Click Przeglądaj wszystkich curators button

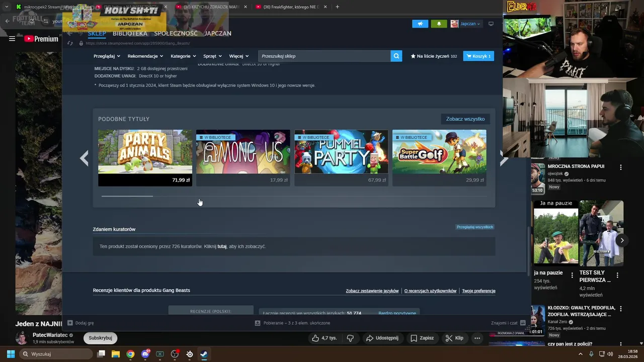475,227
